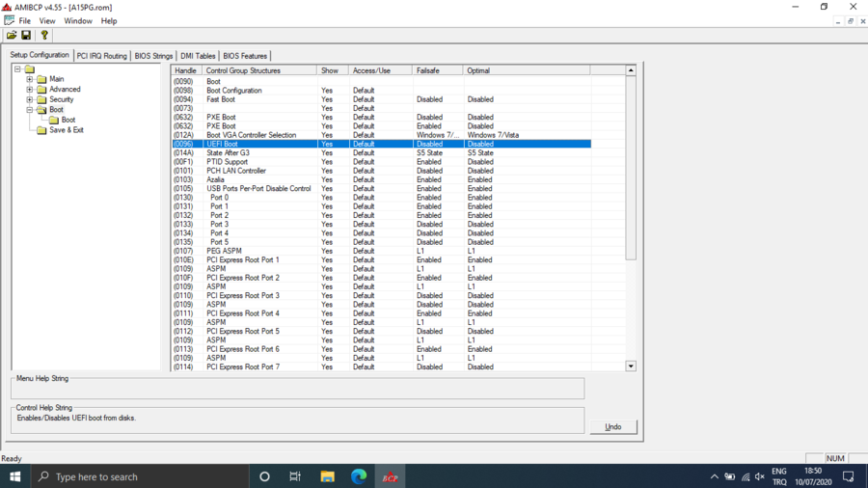Click the Save floppy disk toolbar icon
868x488 pixels.
click(26, 36)
